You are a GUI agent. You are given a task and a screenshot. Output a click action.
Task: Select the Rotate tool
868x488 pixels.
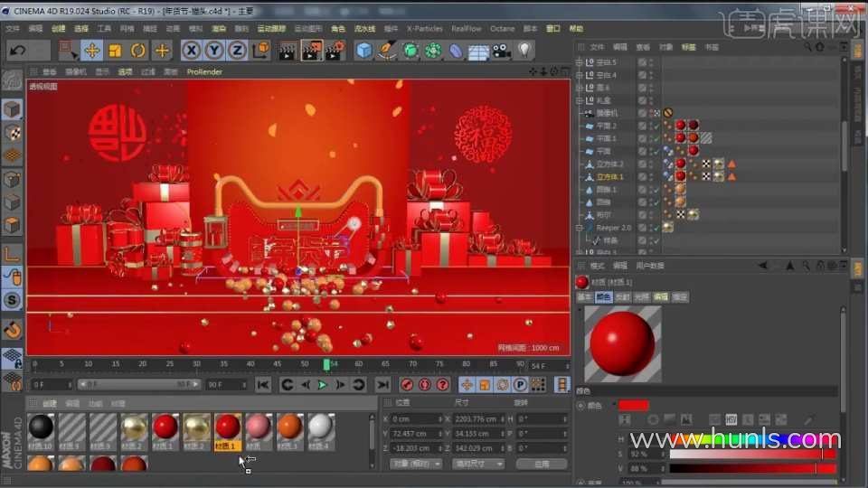(x=138, y=51)
